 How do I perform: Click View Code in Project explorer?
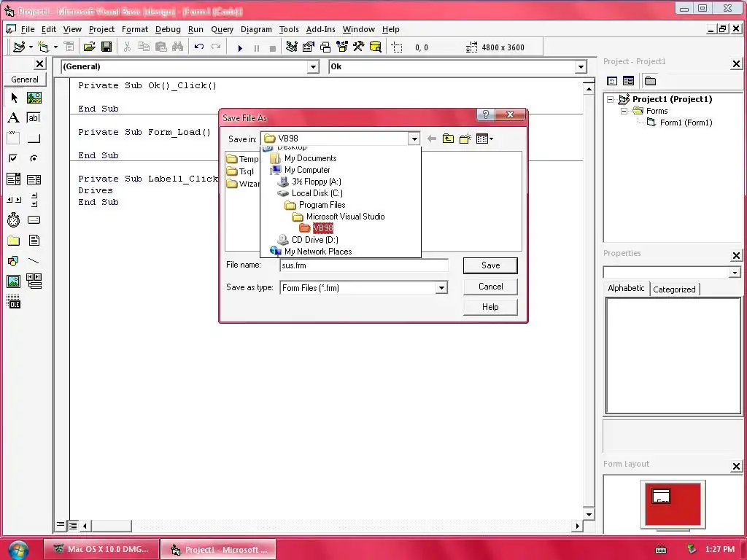(612, 81)
